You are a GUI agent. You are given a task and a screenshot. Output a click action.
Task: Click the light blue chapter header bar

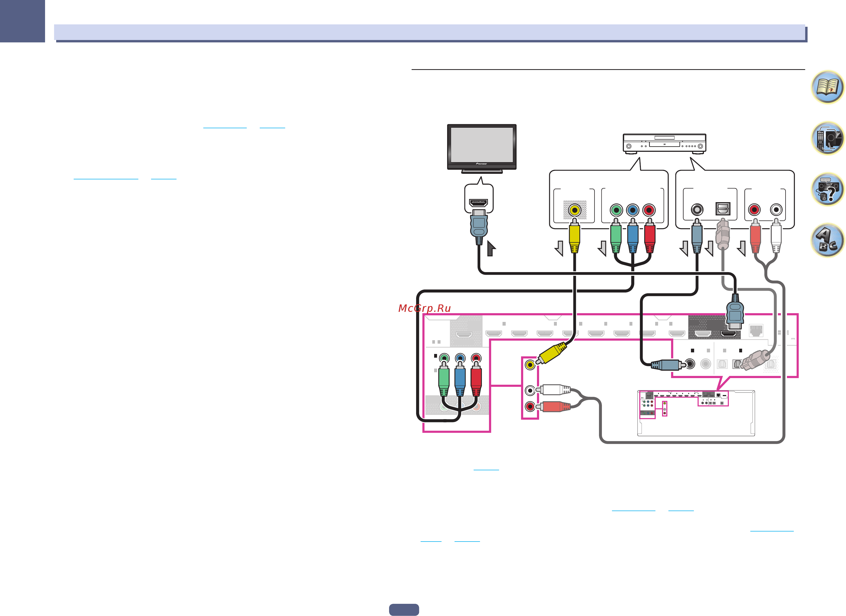[x=429, y=32]
